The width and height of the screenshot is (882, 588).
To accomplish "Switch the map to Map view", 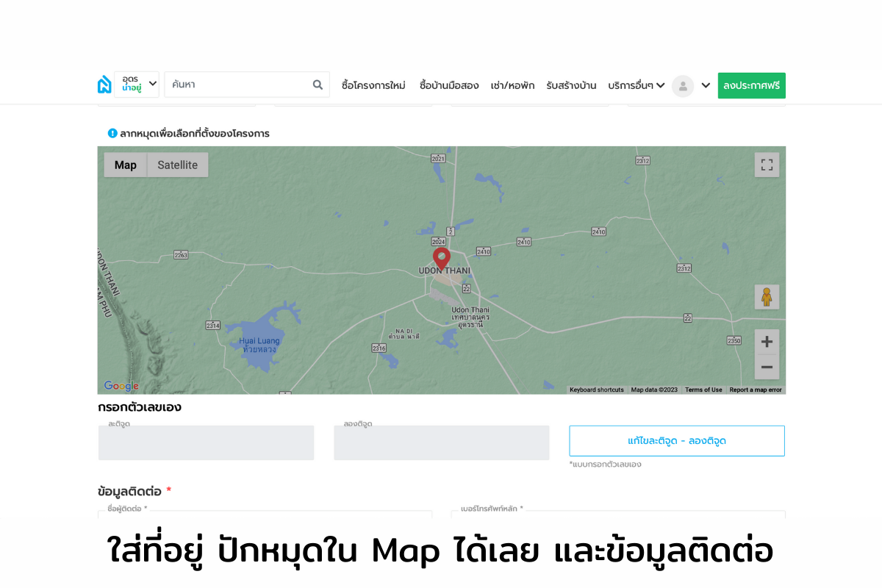I will pyautogui.click(x=126, y=165).
